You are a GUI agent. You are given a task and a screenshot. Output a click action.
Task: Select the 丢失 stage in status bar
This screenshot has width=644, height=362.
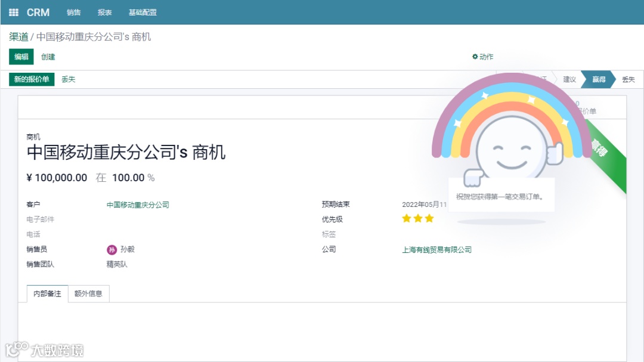click(628, 79)
